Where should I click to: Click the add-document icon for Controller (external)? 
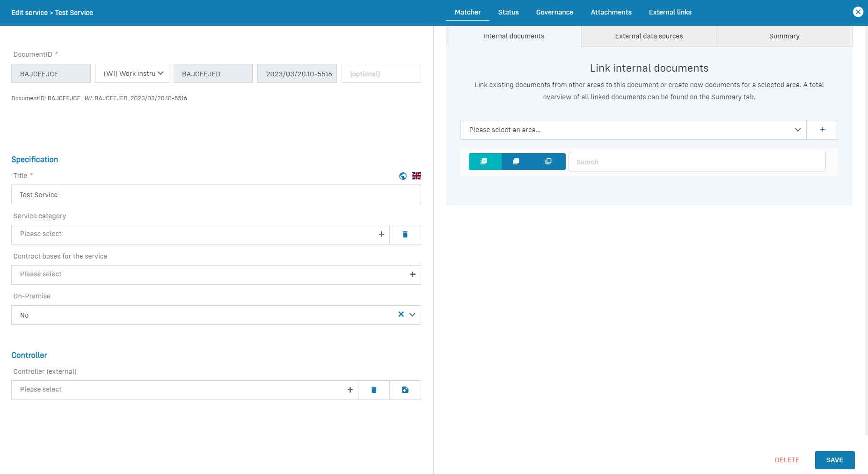pyautogui.click(x=405, y=390)
